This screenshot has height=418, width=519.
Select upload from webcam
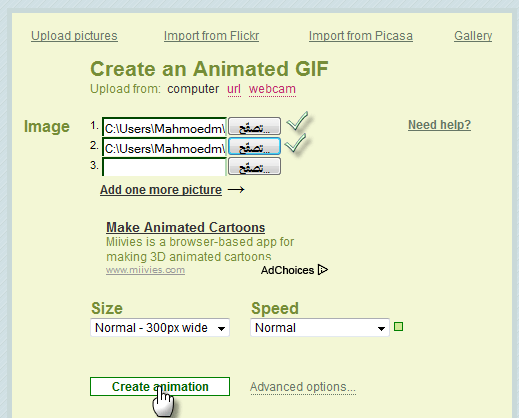[272, 89]
